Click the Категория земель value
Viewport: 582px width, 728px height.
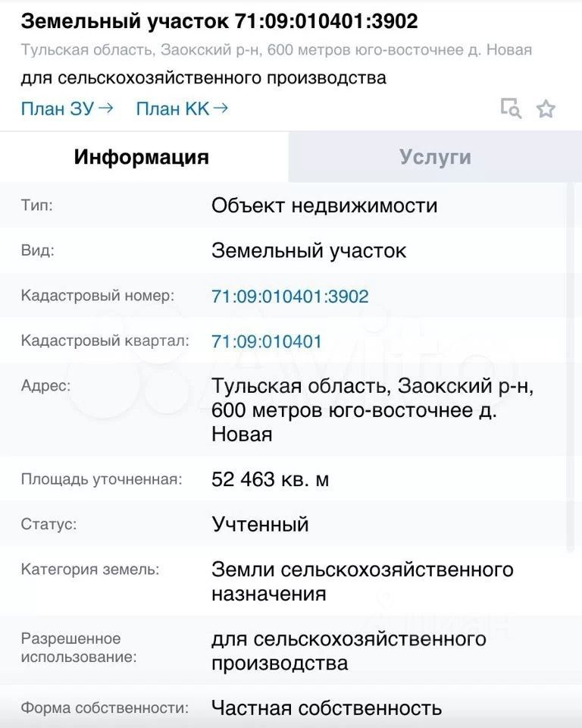pyautogui.click(x=362, y=582)
